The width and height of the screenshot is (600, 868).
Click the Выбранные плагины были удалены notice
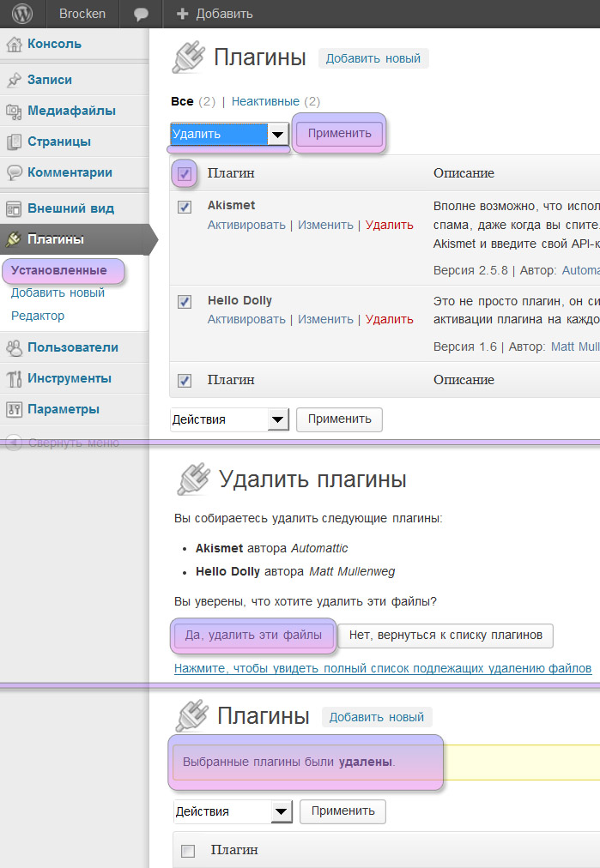click(x=288, y=763)
